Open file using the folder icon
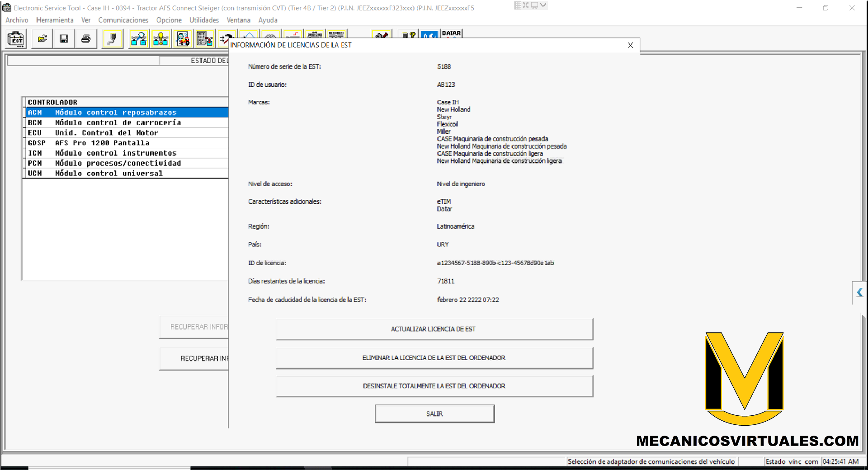868x470 pixels. coord(42,39)
